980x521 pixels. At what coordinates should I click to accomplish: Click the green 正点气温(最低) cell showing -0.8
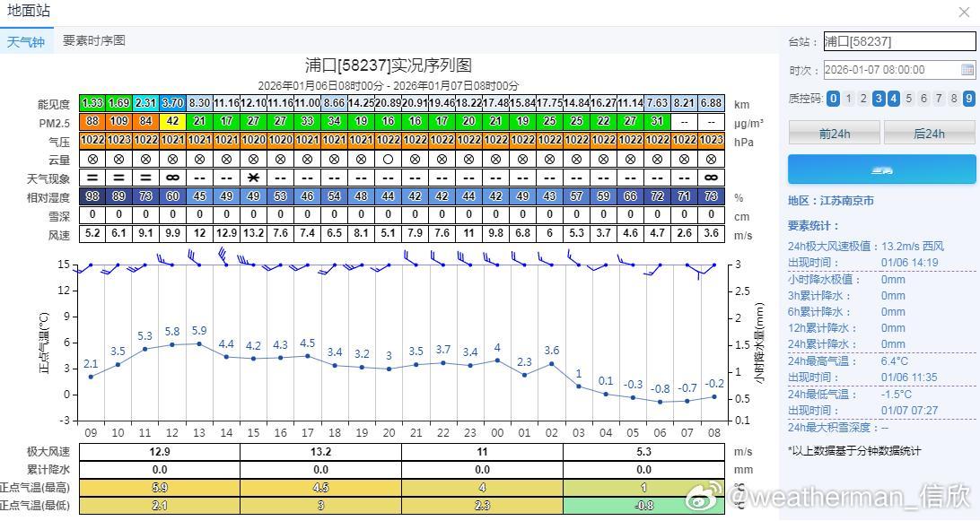pos(643,506)
